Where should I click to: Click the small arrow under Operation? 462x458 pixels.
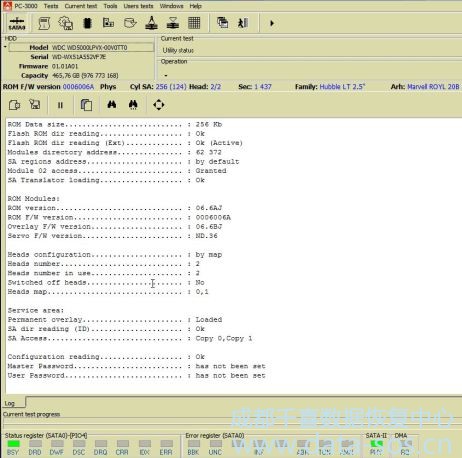coord(166,75)
